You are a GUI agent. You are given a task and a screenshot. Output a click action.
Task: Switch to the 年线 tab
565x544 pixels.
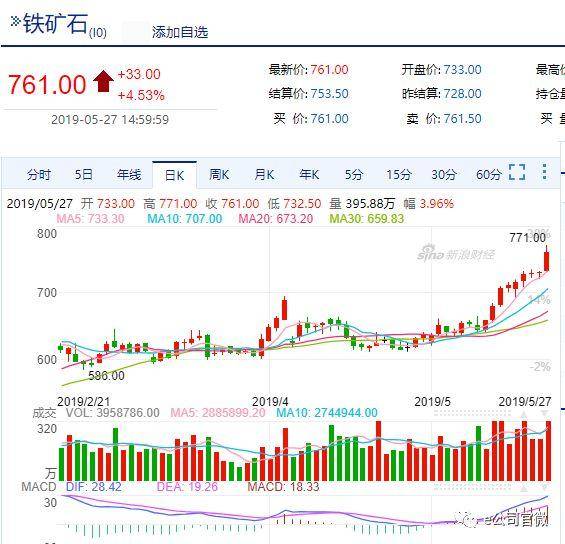click(129, 175)
